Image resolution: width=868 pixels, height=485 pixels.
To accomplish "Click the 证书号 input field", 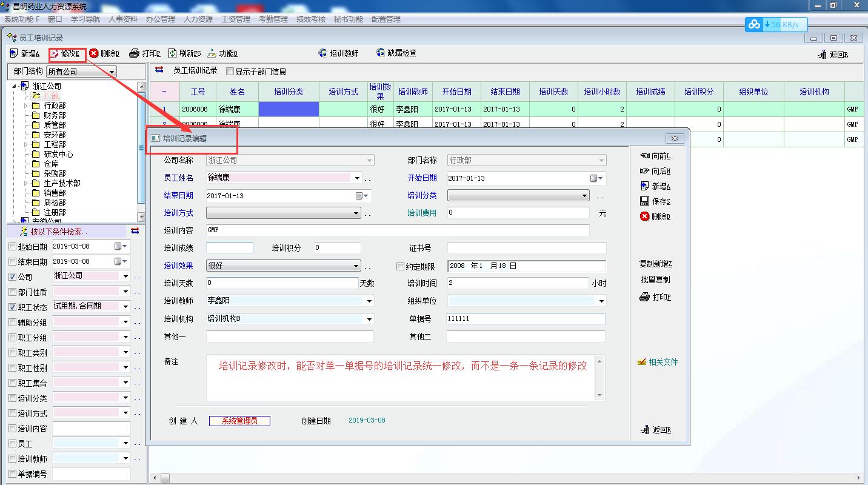I will (x=526, y=248).
